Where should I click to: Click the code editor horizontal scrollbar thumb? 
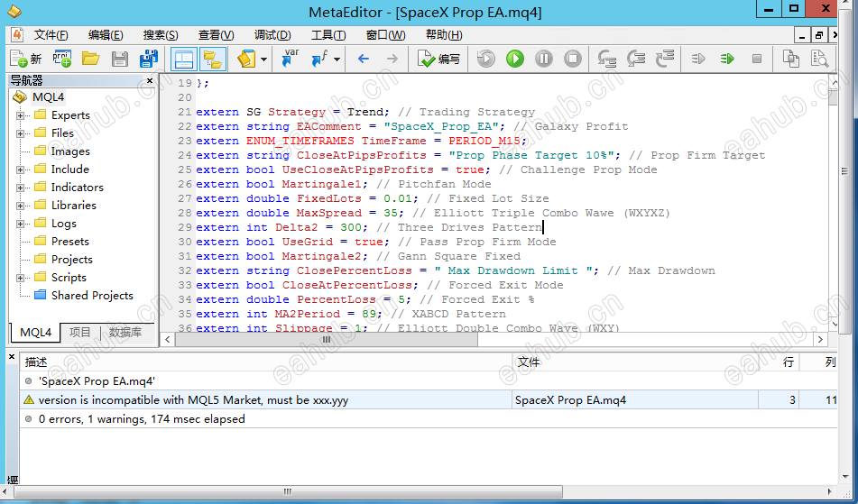pos(326,340)
